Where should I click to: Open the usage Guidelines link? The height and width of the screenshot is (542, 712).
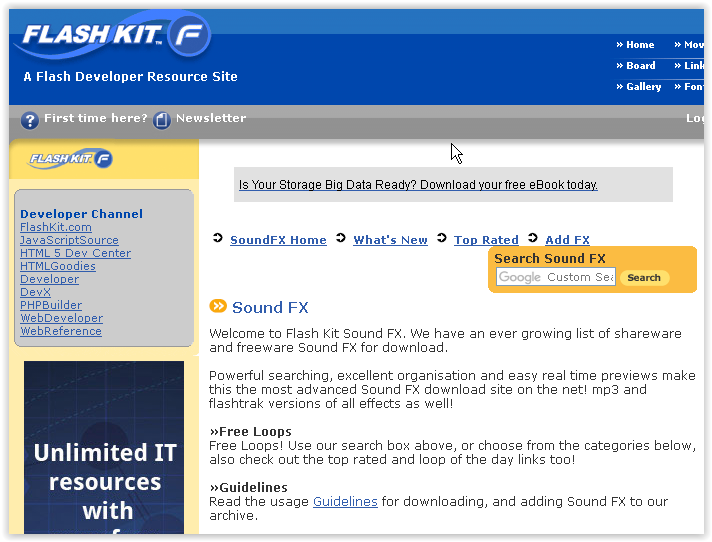345,501
